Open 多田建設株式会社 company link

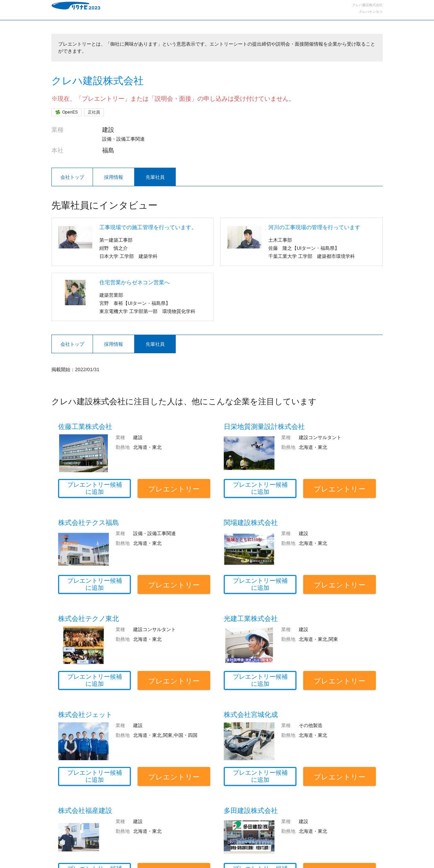click(251, 811)
